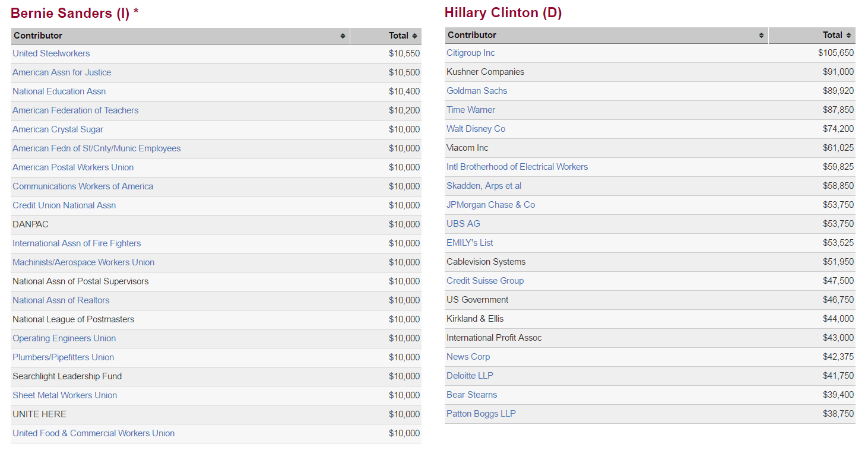
Task: Open the EMILY's List link
Action: click(470, 243)
